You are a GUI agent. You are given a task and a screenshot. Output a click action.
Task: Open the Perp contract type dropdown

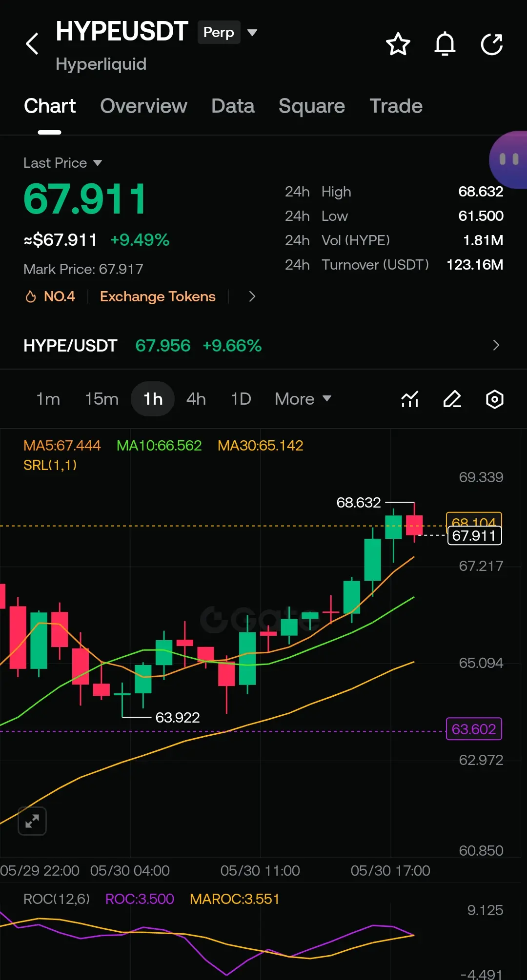tap(227, 32)
